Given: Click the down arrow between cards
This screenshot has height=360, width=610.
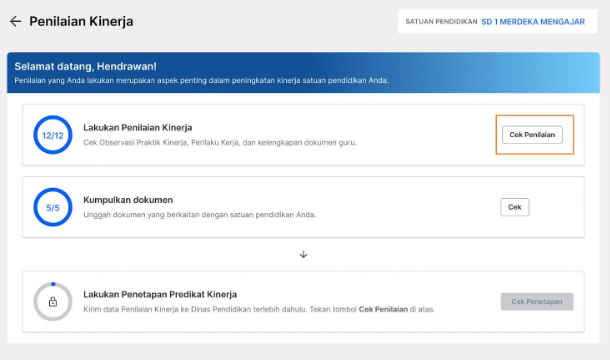Looking at the screenshot, I should point(303,255).
